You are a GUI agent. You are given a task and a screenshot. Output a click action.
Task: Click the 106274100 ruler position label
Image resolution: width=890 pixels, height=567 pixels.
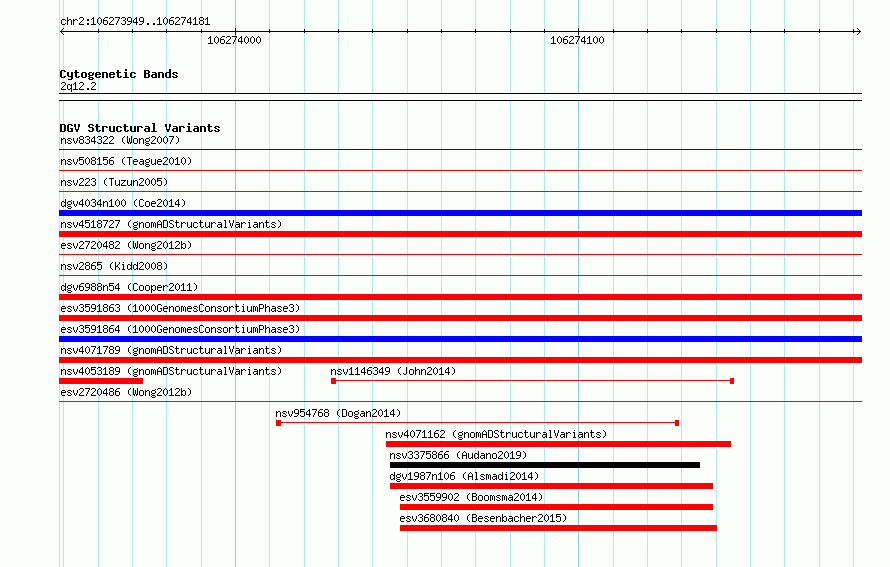pyautogui.click(x=577, y=40)
